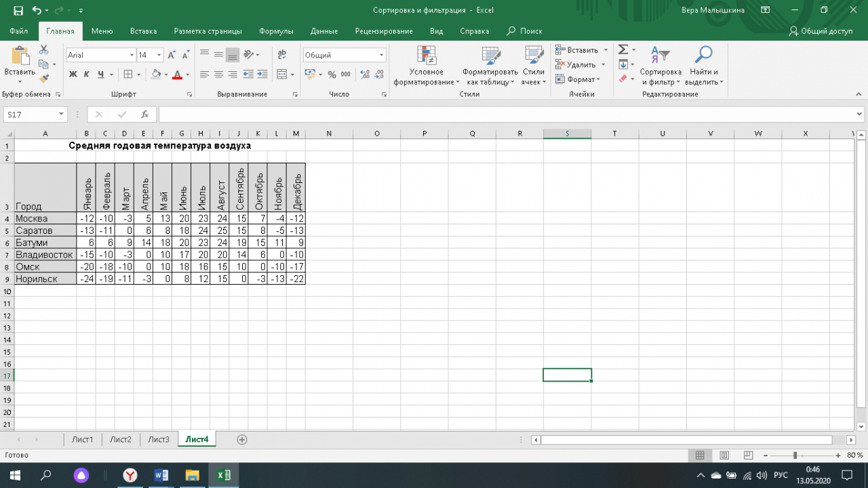Click the percent style icon

(332, 75)
